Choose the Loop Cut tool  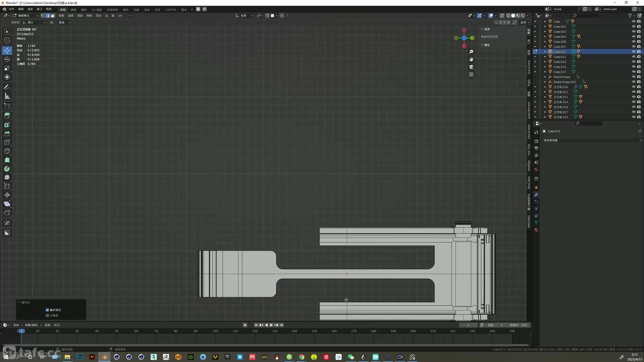click(7, 142)
